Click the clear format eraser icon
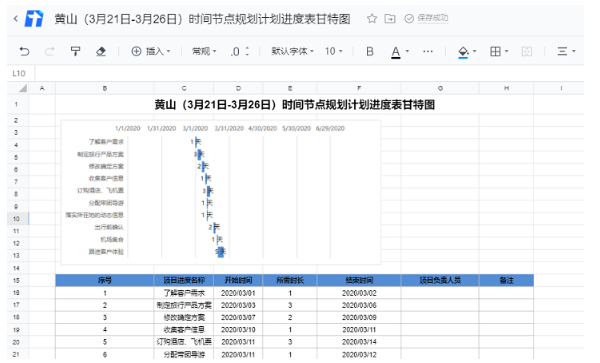This screenshot has height=363, width=600. pyautogui.click(x=101, y=51)
